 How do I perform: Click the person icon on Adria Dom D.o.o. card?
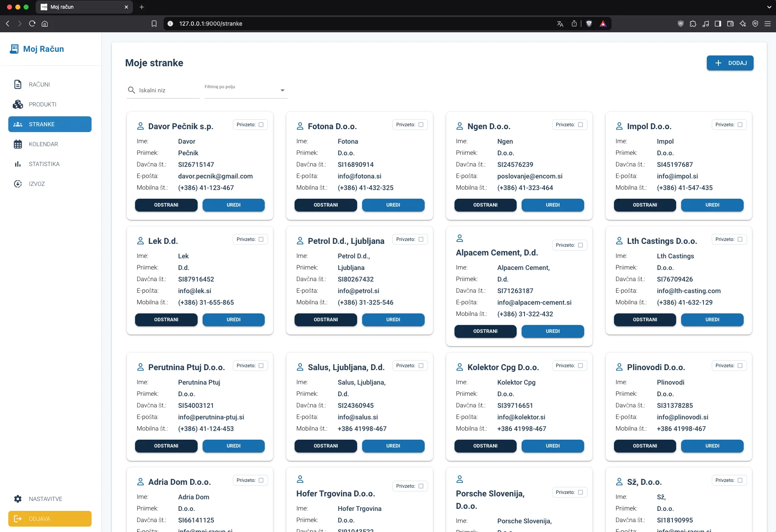(140, 481)
